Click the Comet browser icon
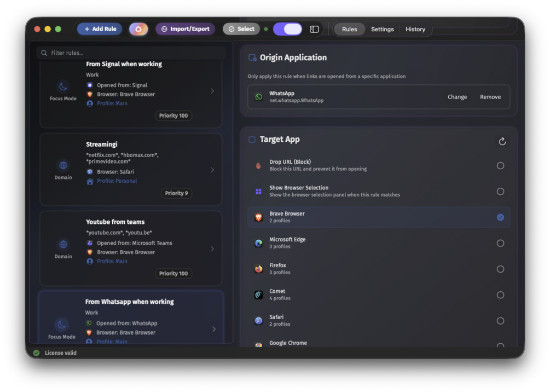550x392 pixels. [258, 295]
